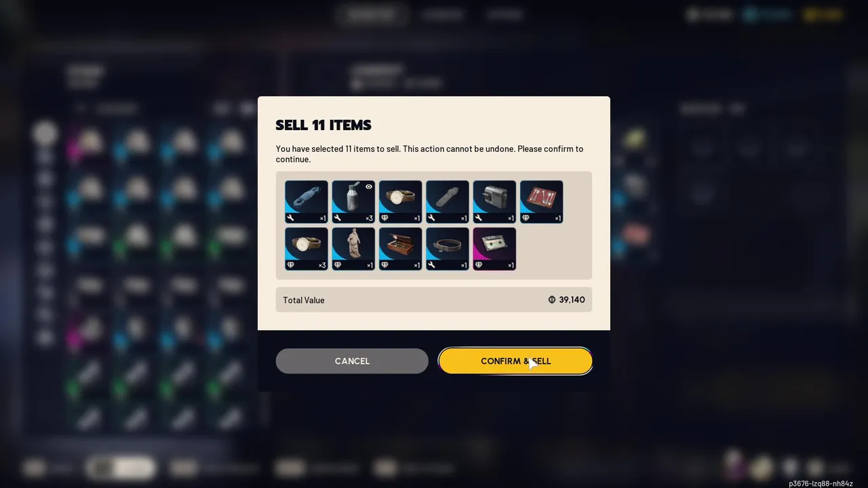
Task: Toggle the eye icon on the bottle item
Action: tap(369, 187)
